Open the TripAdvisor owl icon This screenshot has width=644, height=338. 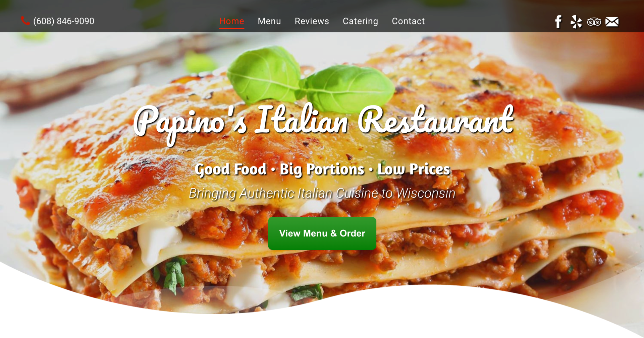click(594, 22)
